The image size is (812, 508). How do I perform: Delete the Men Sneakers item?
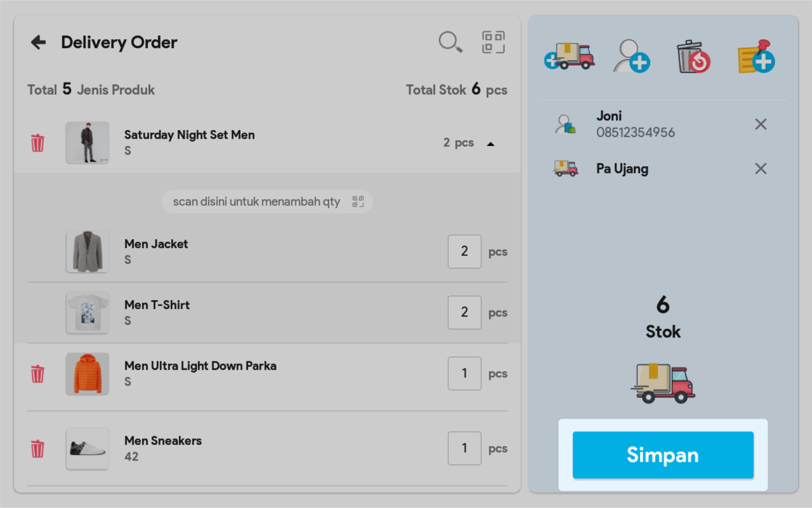pos(38,449)
